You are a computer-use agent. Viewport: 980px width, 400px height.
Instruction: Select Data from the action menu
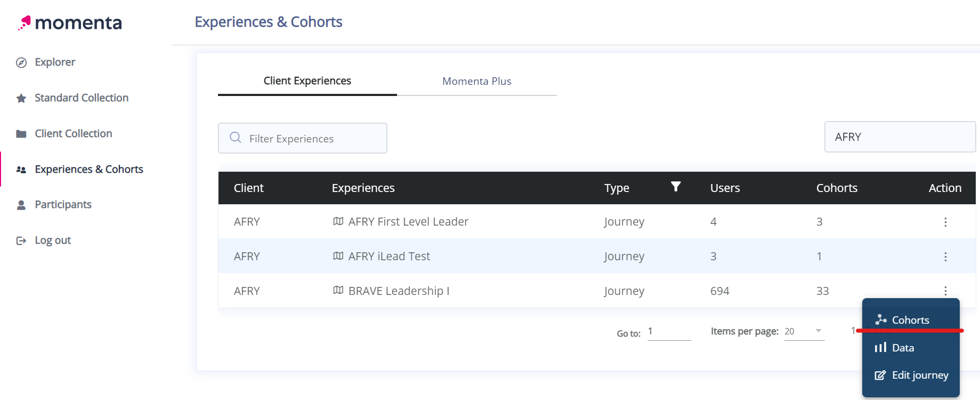903,348
